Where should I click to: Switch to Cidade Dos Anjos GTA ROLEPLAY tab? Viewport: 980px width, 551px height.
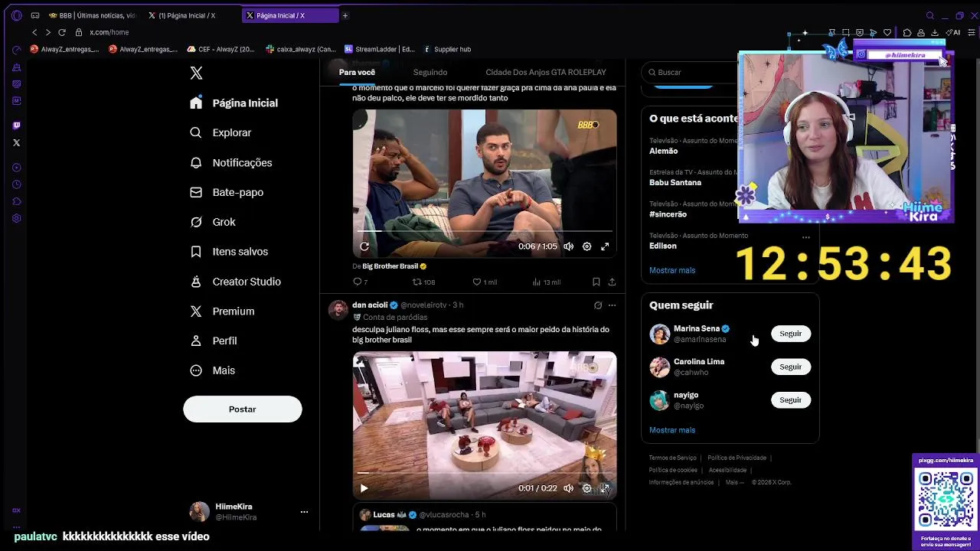(546, 72)
